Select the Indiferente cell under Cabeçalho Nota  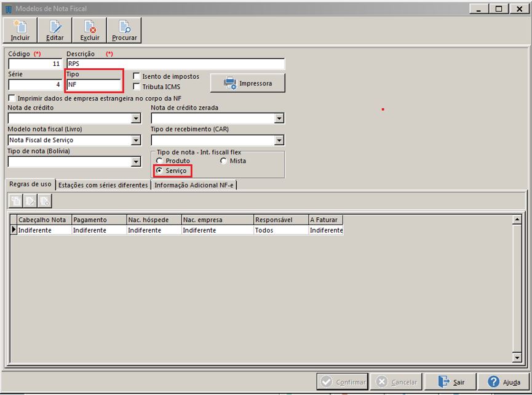point(44,230)
